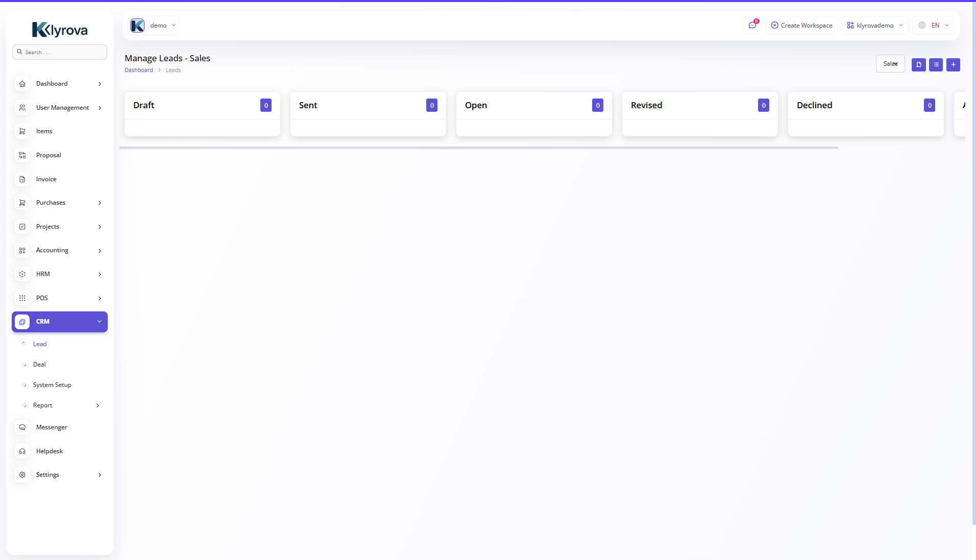Click the plus icon to add lead
The image size is (976, 560).
click(x=953, y=65)
